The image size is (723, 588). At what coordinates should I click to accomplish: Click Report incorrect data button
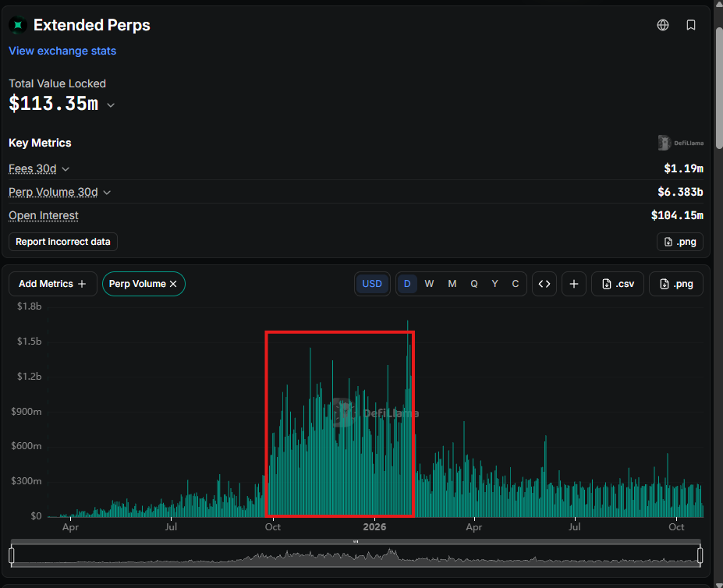point(63,242)
